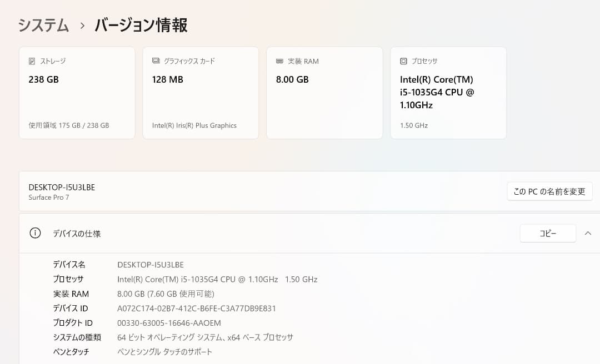Click the プロセッサ card with Intel Core i5
Viewport: 600px width, 364px height.
[x=448, y=93]
